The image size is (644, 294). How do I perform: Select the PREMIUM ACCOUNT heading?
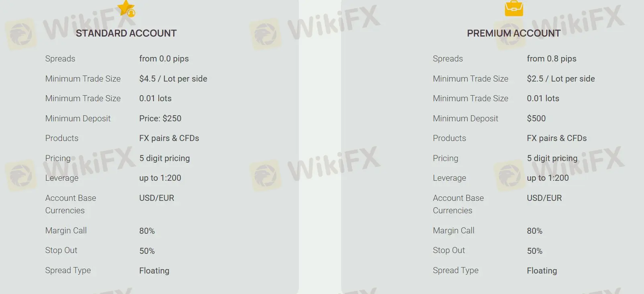coord(513,33)
